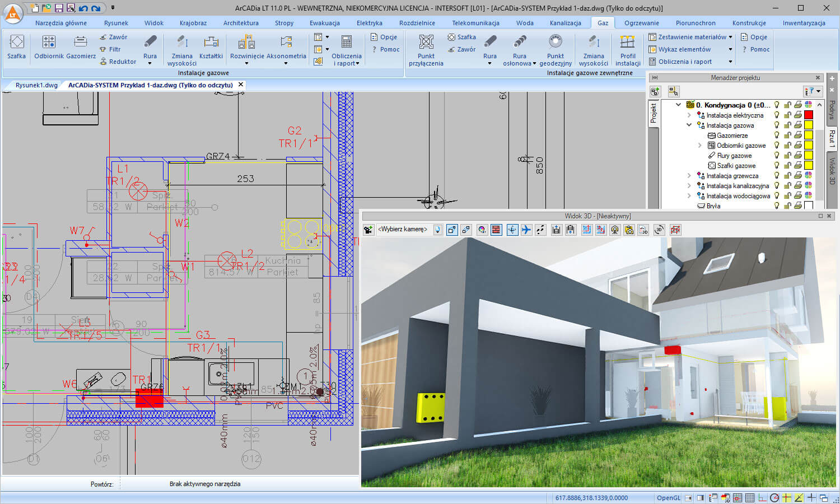
Task: Toggle visibility bulb for Gazomierze
Action: pos(777,135)
